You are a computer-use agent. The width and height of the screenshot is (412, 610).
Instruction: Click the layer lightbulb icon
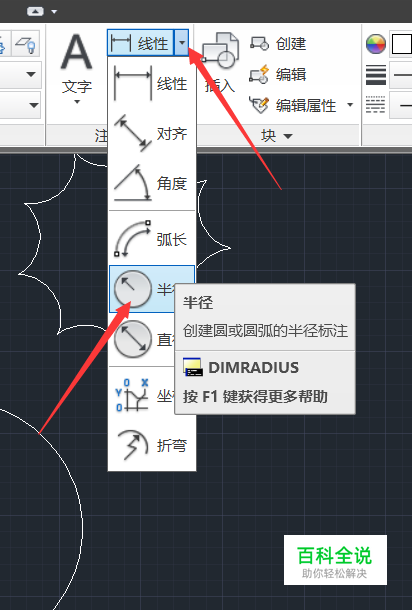point(26,44)
